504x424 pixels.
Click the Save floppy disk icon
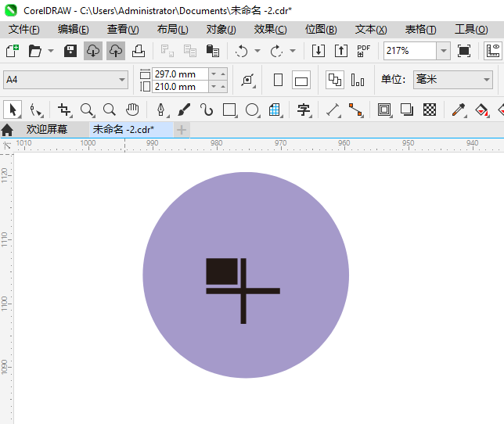point(70,51)
